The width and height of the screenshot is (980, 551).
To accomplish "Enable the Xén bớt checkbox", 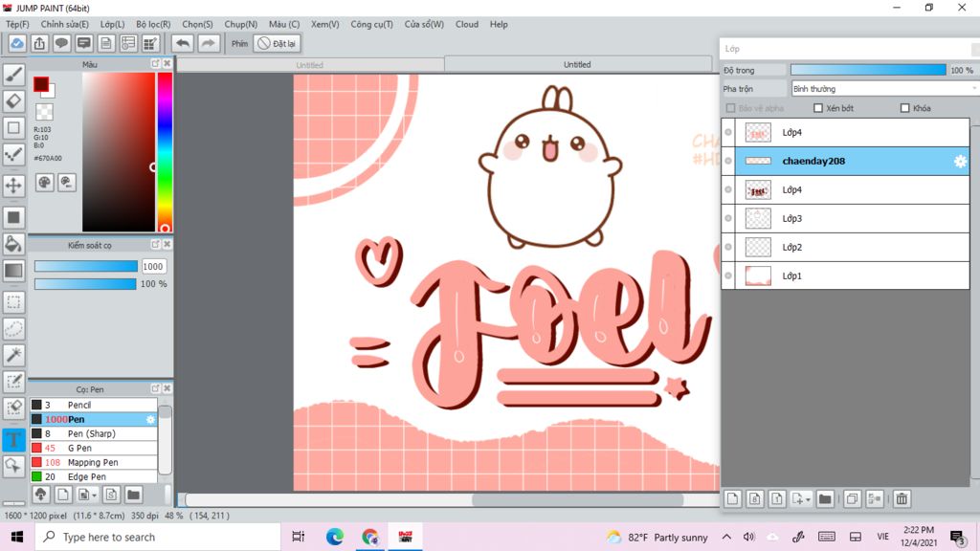I will [817, 108].
